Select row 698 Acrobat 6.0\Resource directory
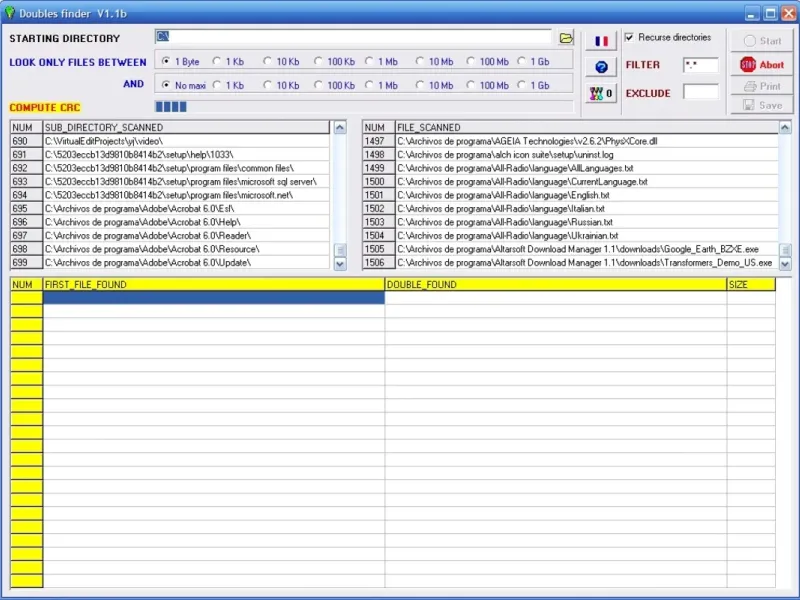Viewport: 800px width, 600px height. pyautogui.click(x=170, y=249)
